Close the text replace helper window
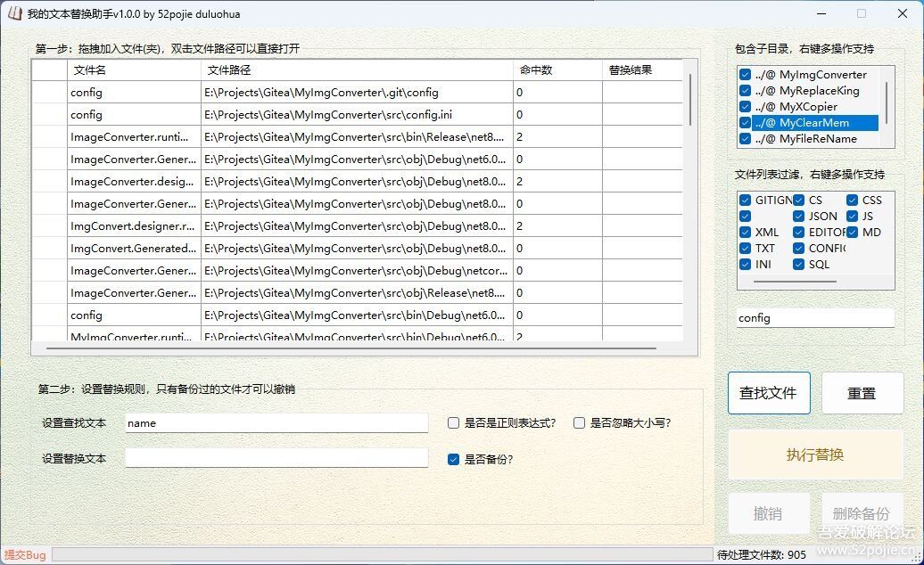Image resolution: width=924 pixels, height=565 pixels. [903, 13]
